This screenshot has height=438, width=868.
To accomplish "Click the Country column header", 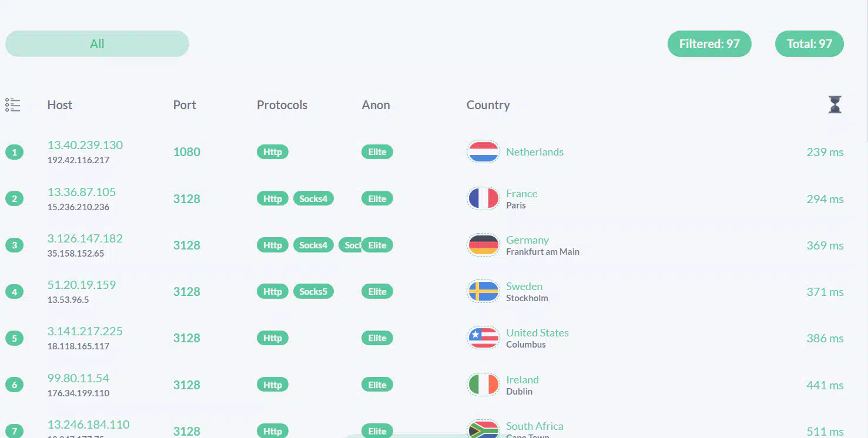I will pyautogui.click(x=488, y=105).
